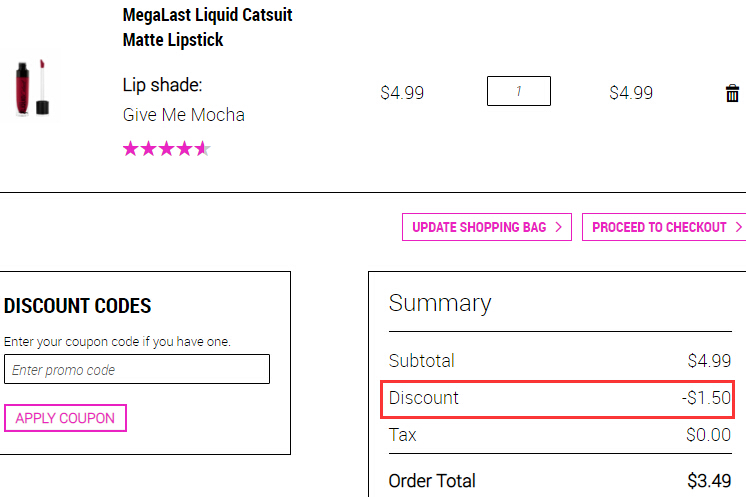Click the arrow on Update Shopping Bag
The image size is (746, 497).
(559, 227)
